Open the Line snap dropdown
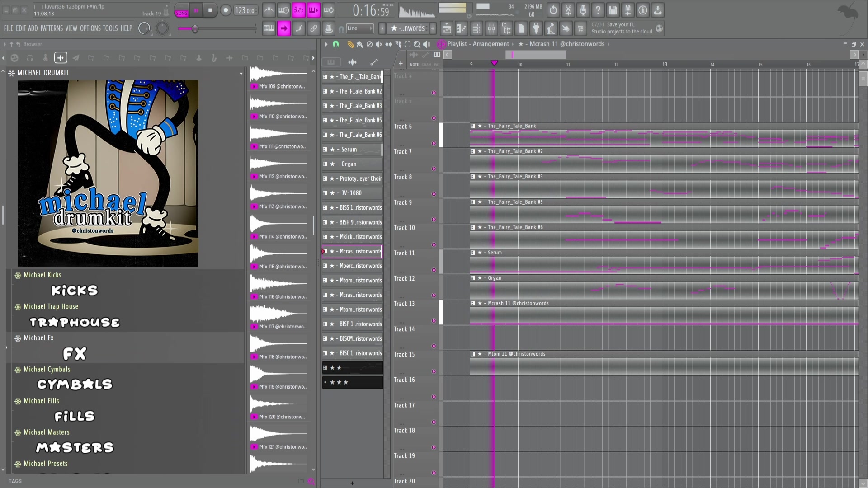This screenshot has height=488, width=868. click(x=360, y=28)
